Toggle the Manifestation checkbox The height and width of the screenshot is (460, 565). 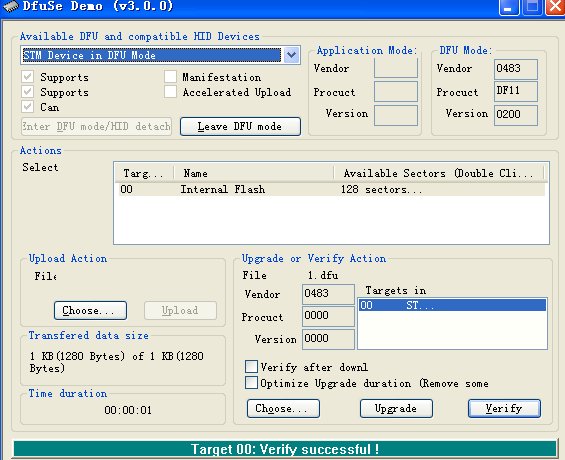(170, 77)
